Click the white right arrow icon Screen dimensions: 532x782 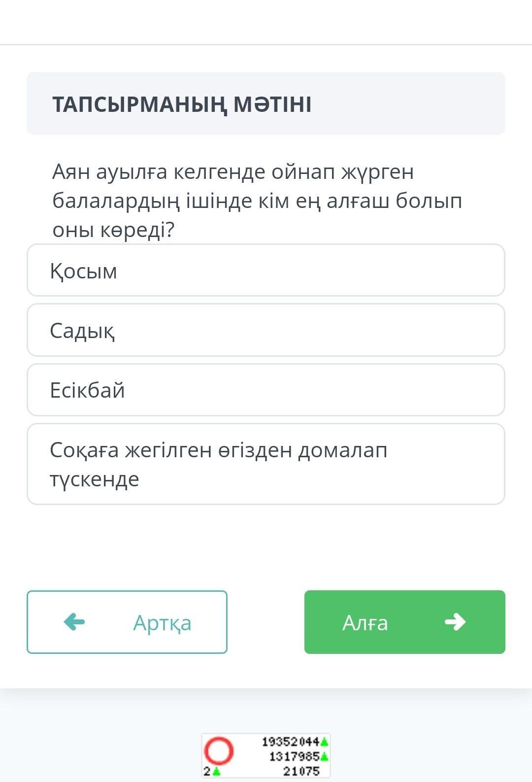(x=455, y=622)
